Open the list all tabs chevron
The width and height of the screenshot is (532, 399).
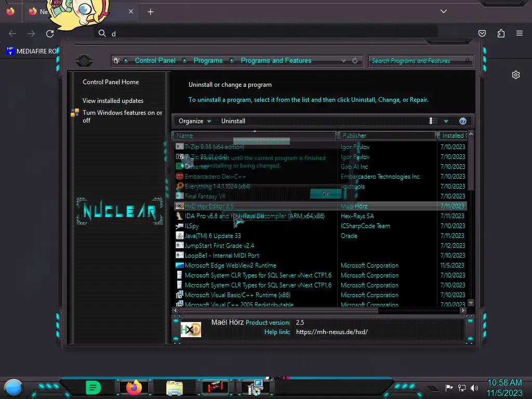tap(444, 11)
